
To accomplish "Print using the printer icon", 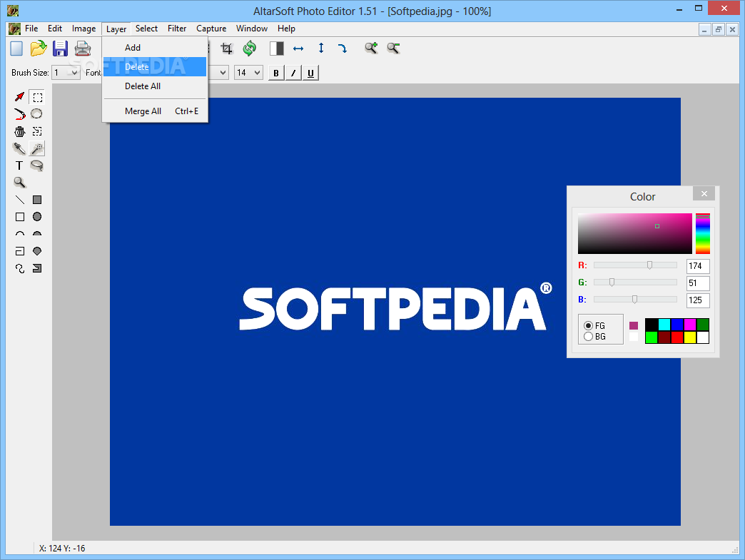I will click(x=83, y=49).
